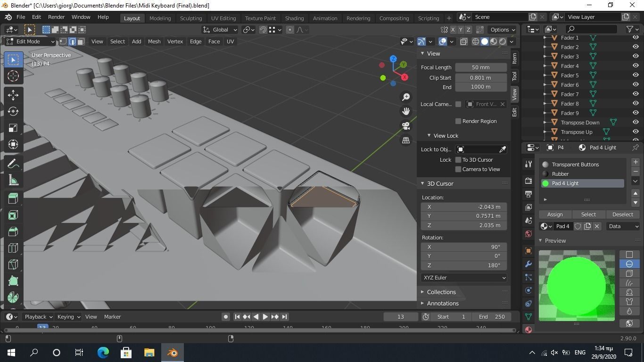Switch to the Item sidebar tab
The width and height of the screenshot is (644, 362).
tap(514, 58)
